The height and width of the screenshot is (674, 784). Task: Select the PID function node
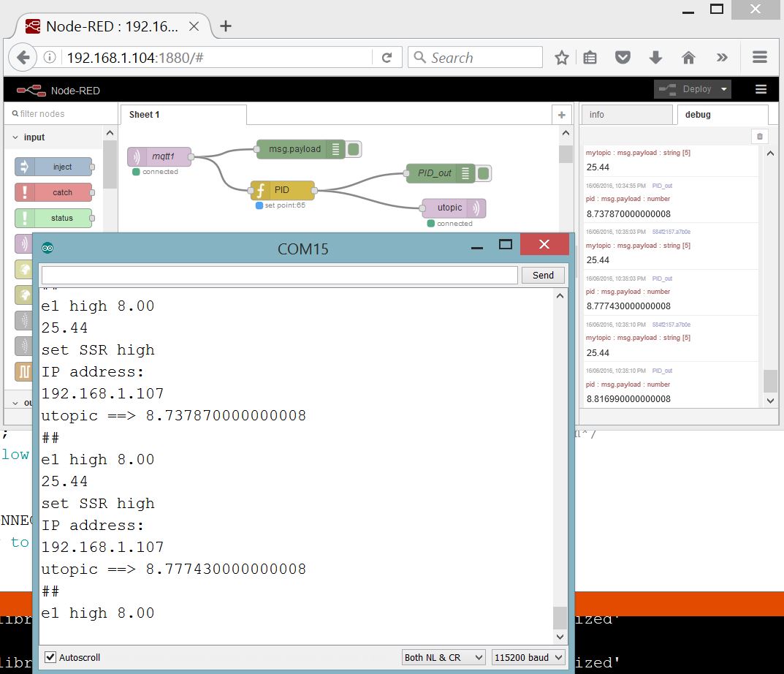[x=282, y=190]
